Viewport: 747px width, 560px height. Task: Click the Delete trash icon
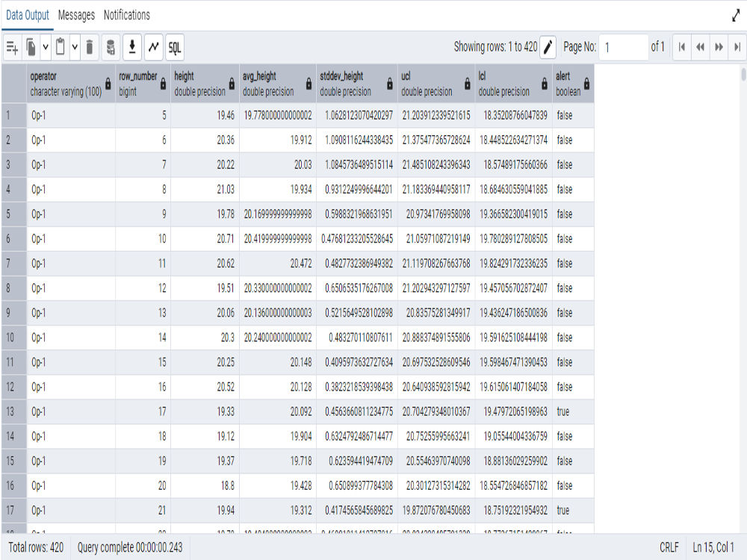[90, 47]
